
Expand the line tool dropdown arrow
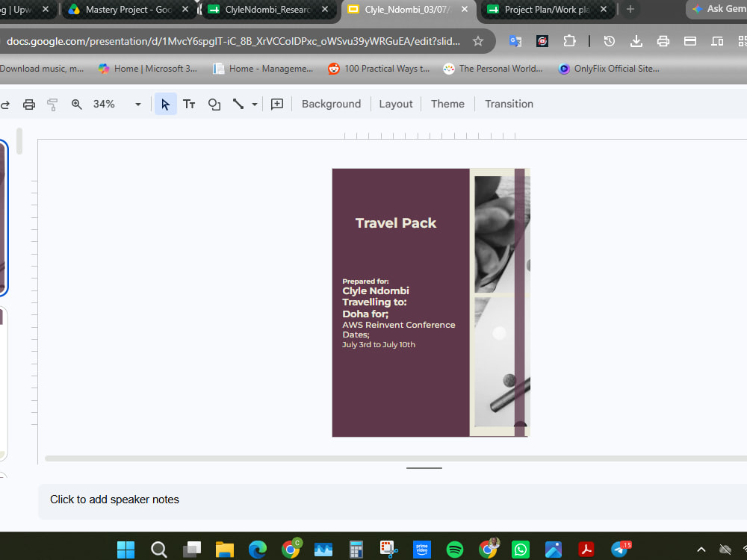pyautogui.click(x=255, y=105)
